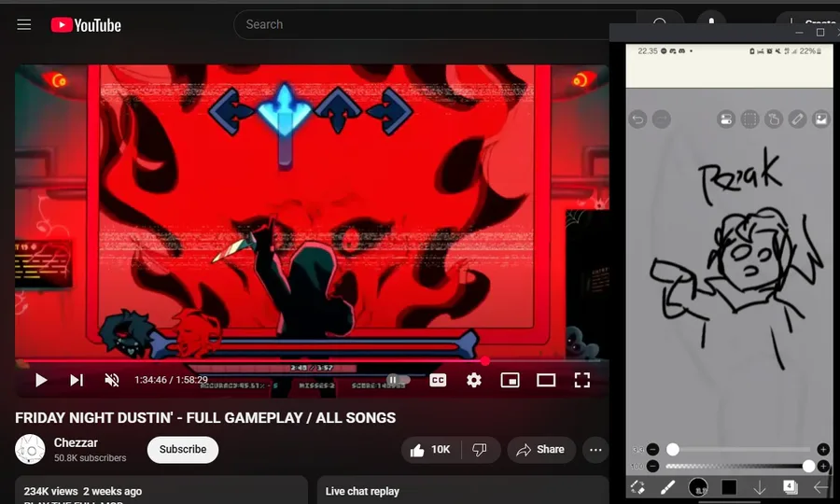
Task: Switch to theater mode view
Action: click(x=546, y=380)
